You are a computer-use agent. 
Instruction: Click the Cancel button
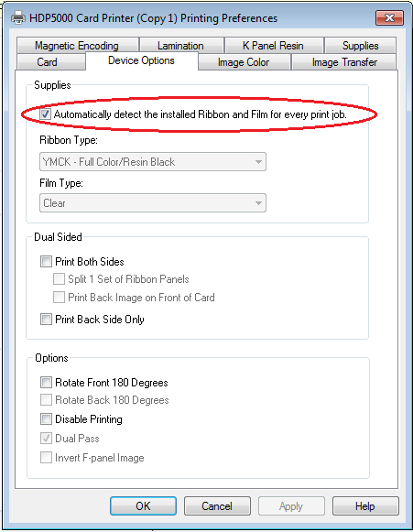tap(217, 506)
